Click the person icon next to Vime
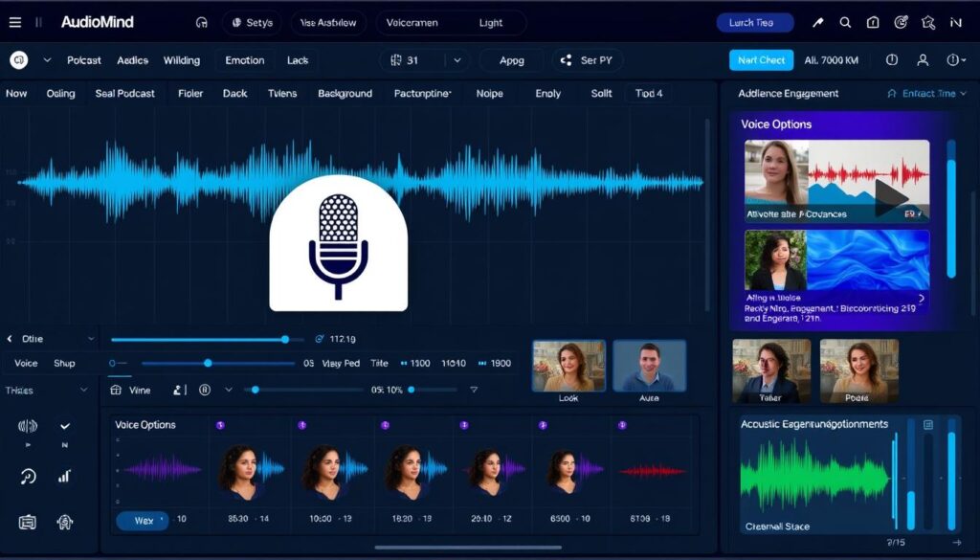Screen dimensions: 980x560 pyautogui.click(x=177, y=390)
